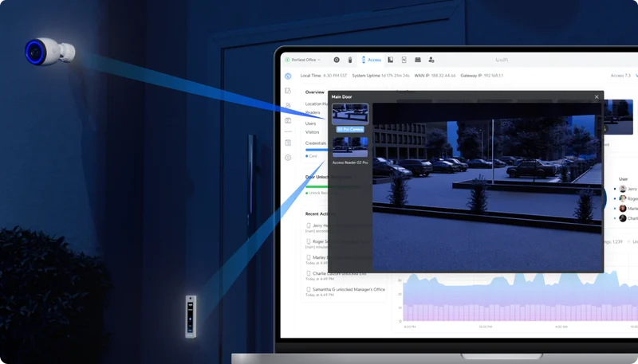Click the G5 Pro Camera label
The height and width of the screenshot is (364, 638).
click(x=350, y=129)
